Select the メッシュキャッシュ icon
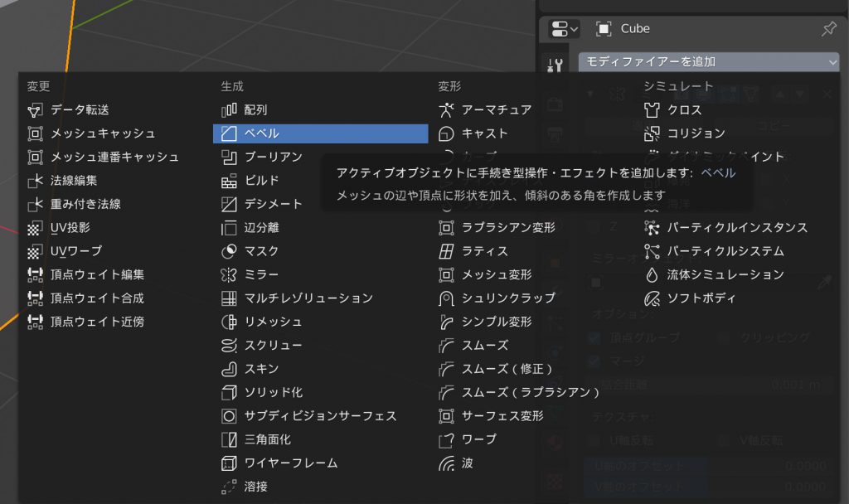This screenshot has height=504, width=849. tap(35, 133)
